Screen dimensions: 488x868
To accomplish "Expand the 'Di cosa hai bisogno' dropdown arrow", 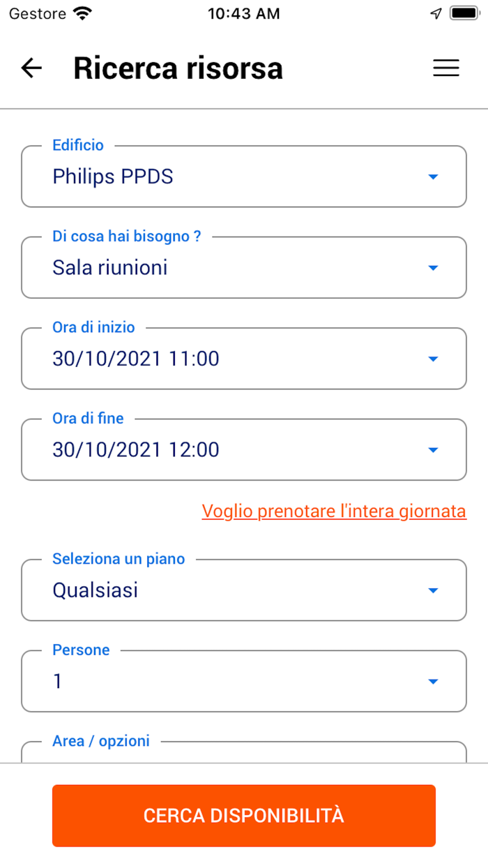I will click(x=433, y=268).
